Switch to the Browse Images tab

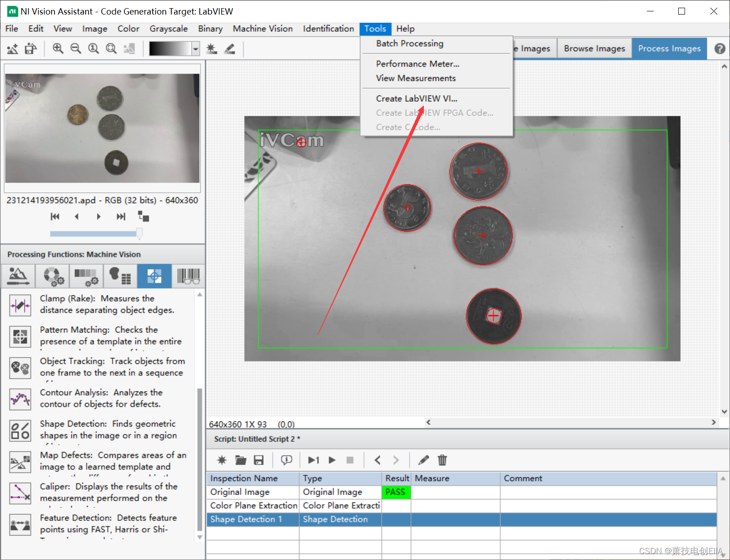(594, 49)
